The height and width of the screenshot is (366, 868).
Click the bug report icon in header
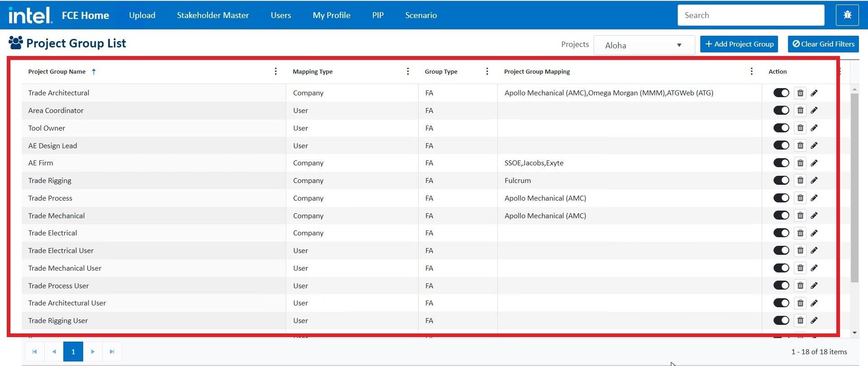[847, 15]
